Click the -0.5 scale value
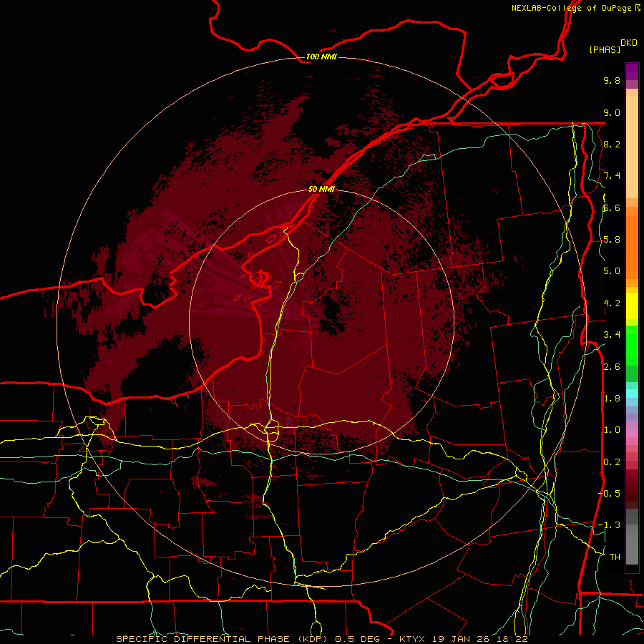644x644 pixels. click(609, 494)
